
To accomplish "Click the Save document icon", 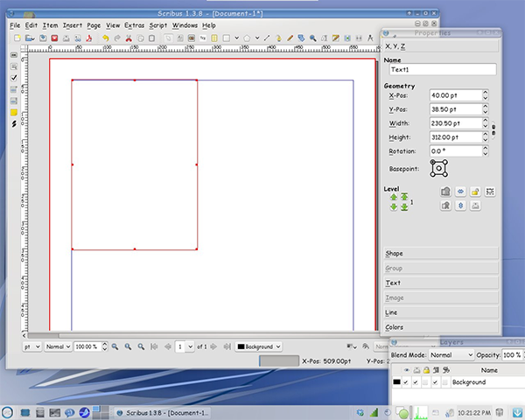I will pyautogui.click(x=43, y=38).
